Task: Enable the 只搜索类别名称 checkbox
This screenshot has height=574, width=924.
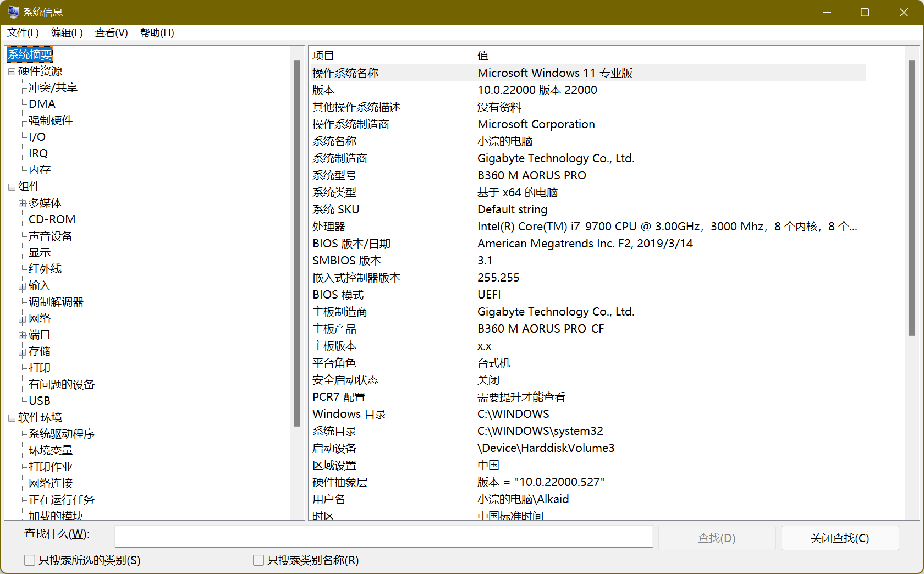Action: 258,560
